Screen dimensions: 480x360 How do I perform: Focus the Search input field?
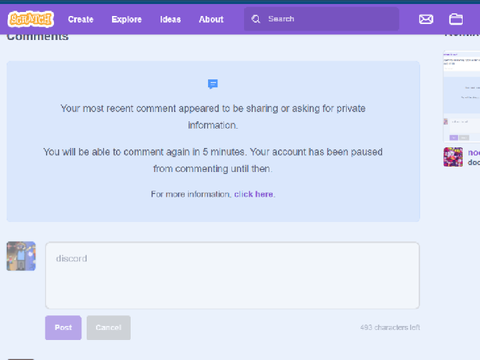click(321, 19)
